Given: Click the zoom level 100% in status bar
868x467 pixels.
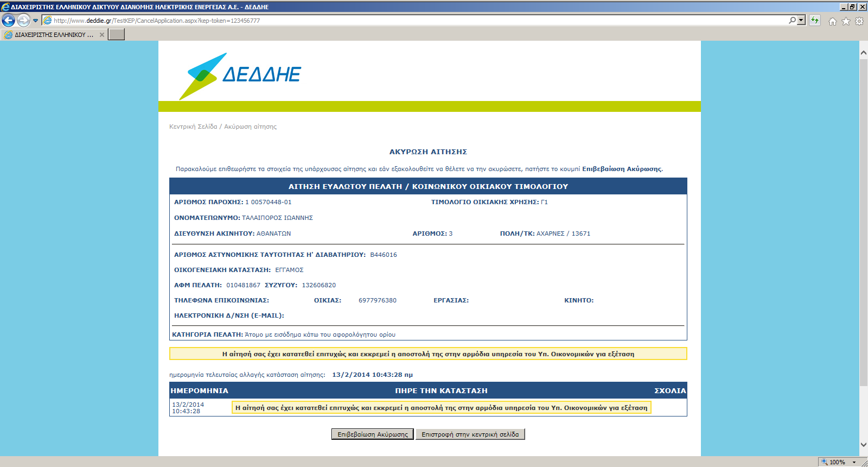Looking at the screenshot, I should [x=837, y=462].
